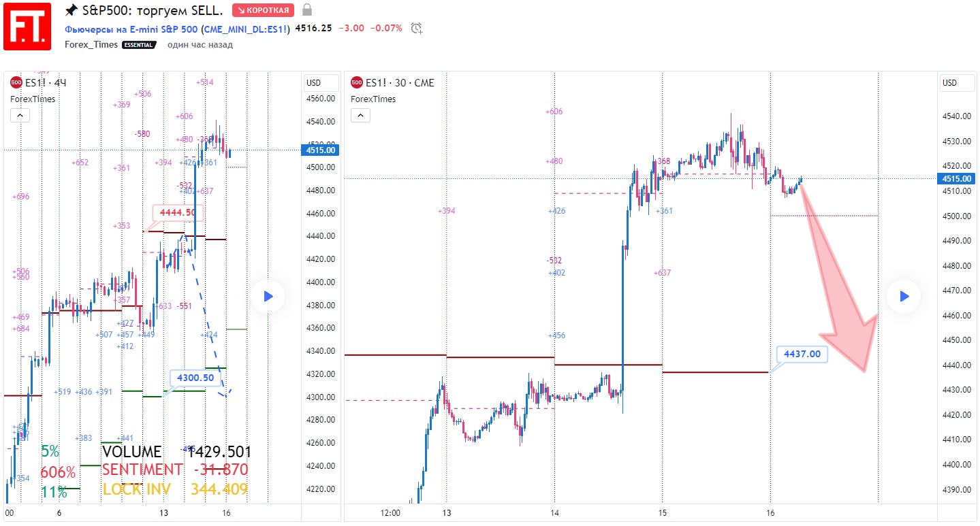Play the left 4Ч chart
This screenshot has height=526, width=980.
(268, 296)
